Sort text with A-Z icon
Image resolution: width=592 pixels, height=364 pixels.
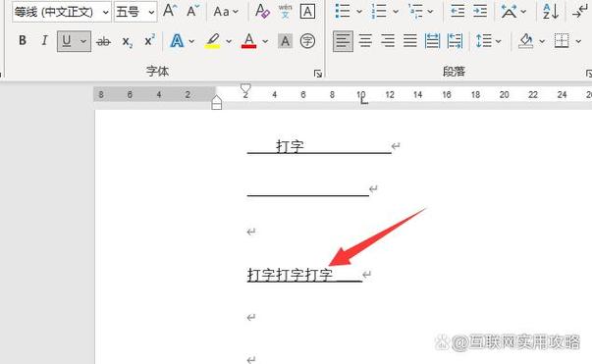[x=551, y=12]
